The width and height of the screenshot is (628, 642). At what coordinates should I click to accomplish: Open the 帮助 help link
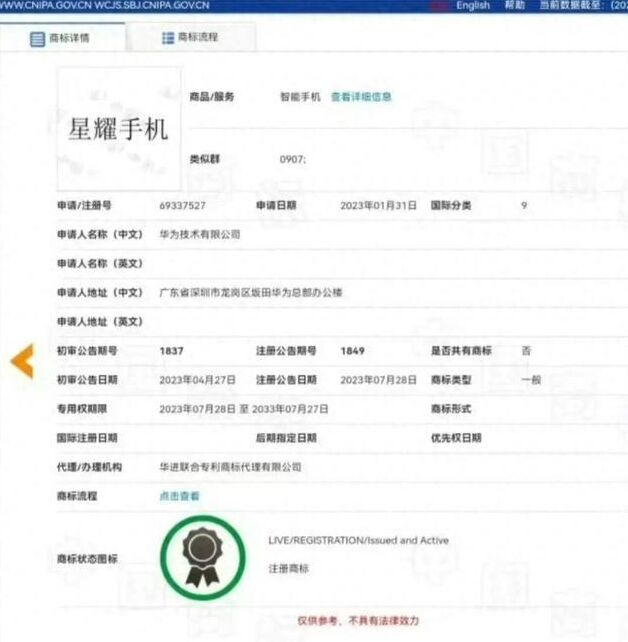coord(515,5)
